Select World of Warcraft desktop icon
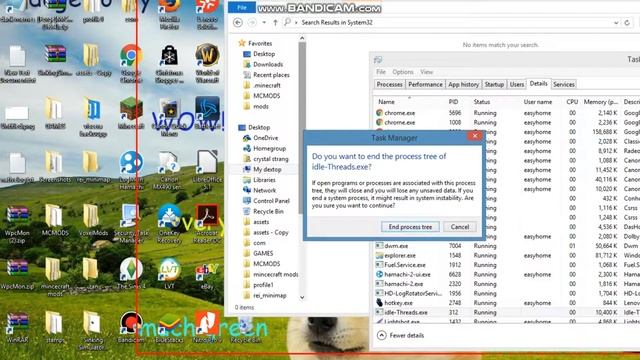Screen dimensions: 640x360 point(207,63)
